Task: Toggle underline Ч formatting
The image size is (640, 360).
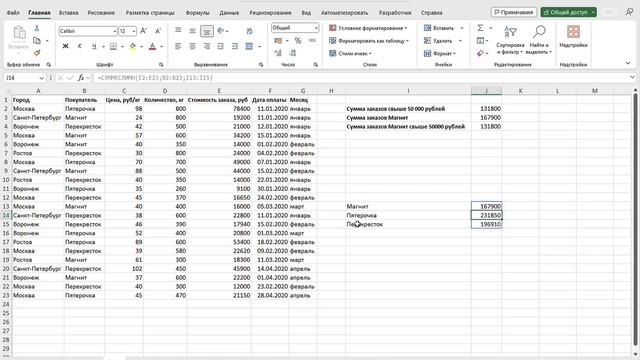Action: [94, 47]
